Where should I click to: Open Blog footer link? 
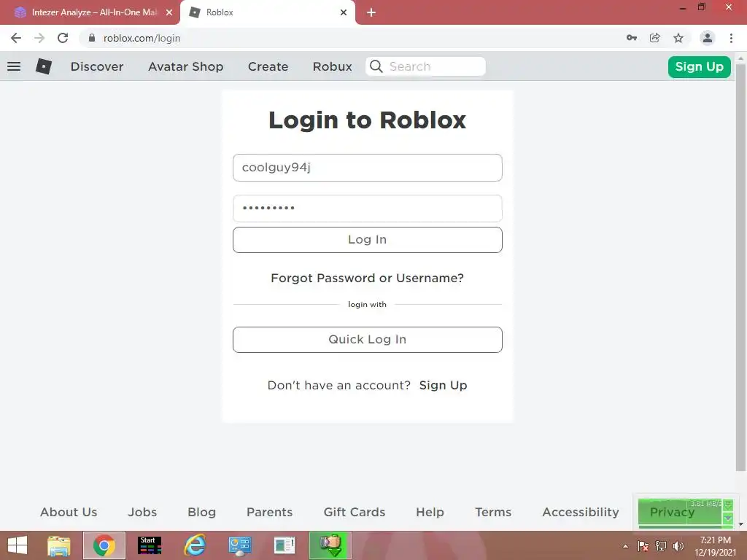click(x=202, y=513)
